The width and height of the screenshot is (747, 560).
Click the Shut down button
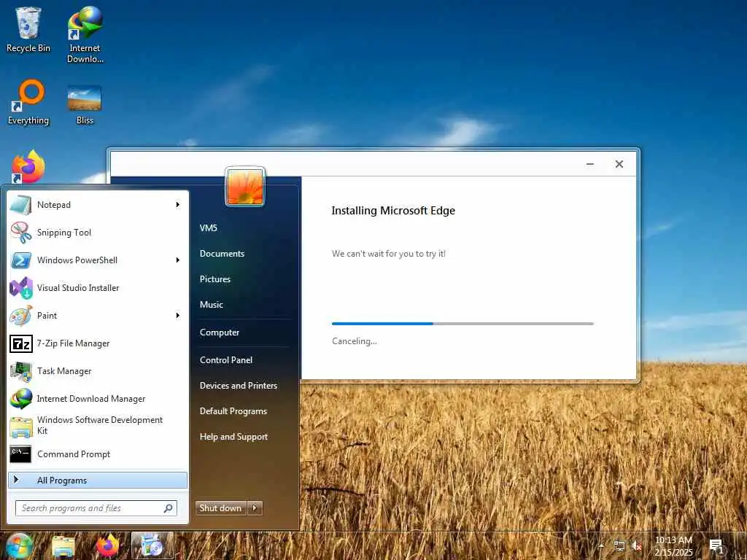pyautogui.click(x=221, y=508)
